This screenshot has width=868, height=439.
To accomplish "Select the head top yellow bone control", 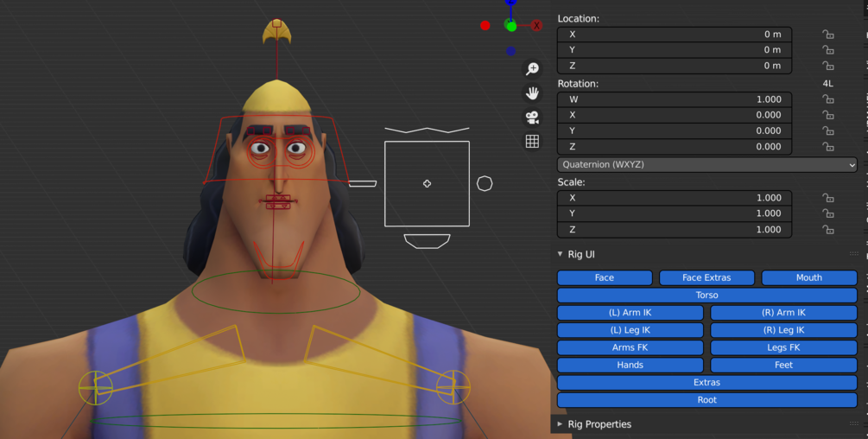I will (x=276, y=31).
